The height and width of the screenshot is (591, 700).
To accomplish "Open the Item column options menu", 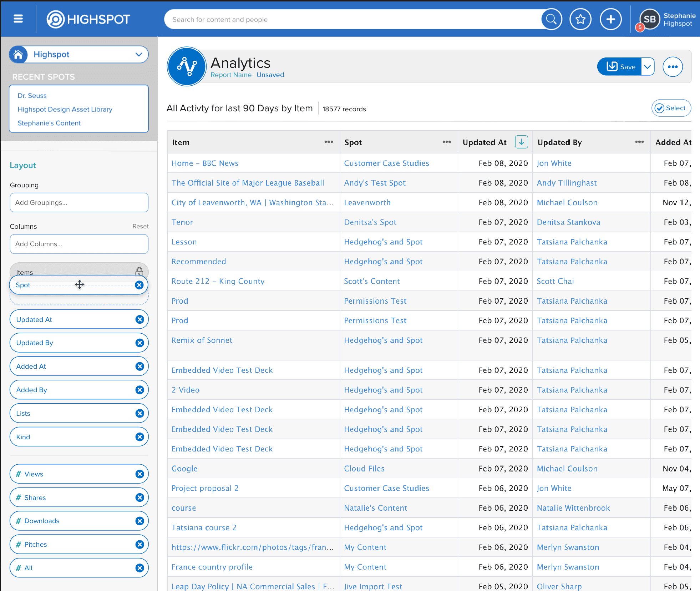I will pos(329,142).
